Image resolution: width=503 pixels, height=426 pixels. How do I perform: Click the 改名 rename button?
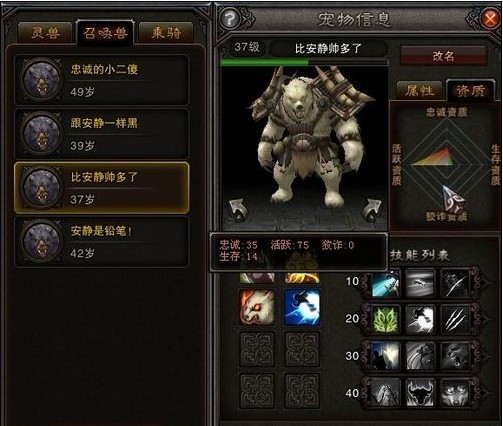443,56
